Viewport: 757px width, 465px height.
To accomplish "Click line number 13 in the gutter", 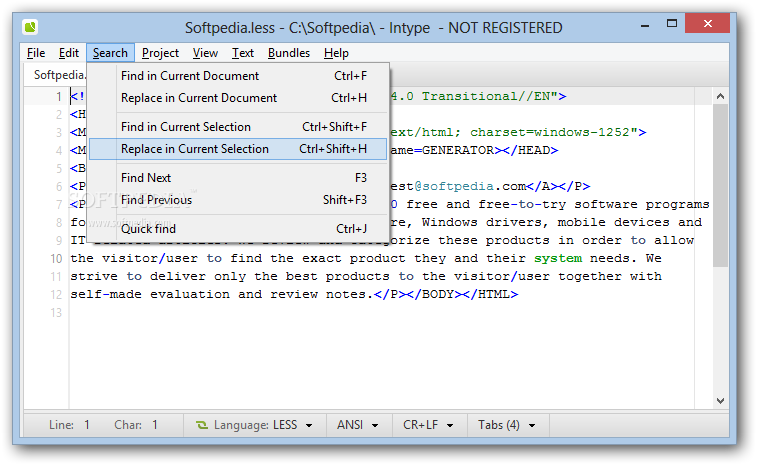I will [x=55, y=313].
